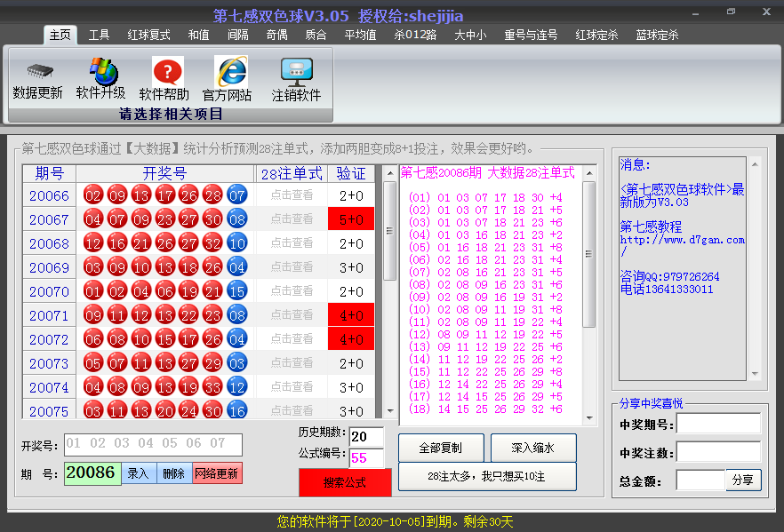Click the 全部复制 button
The image size is (784, 532).
[441, 448]
